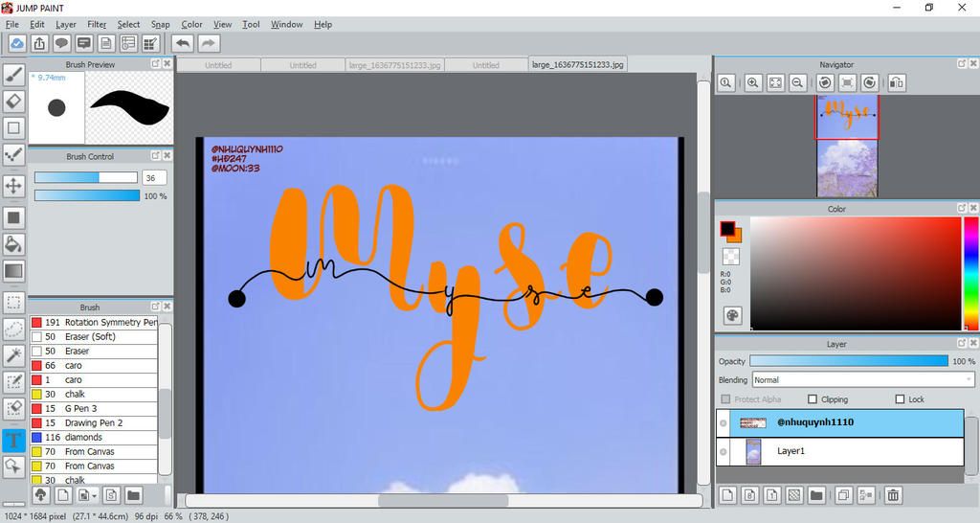Select the Brush tool in the left toolbar
Screen dimensions: 980x523
(x=13, y=75)
